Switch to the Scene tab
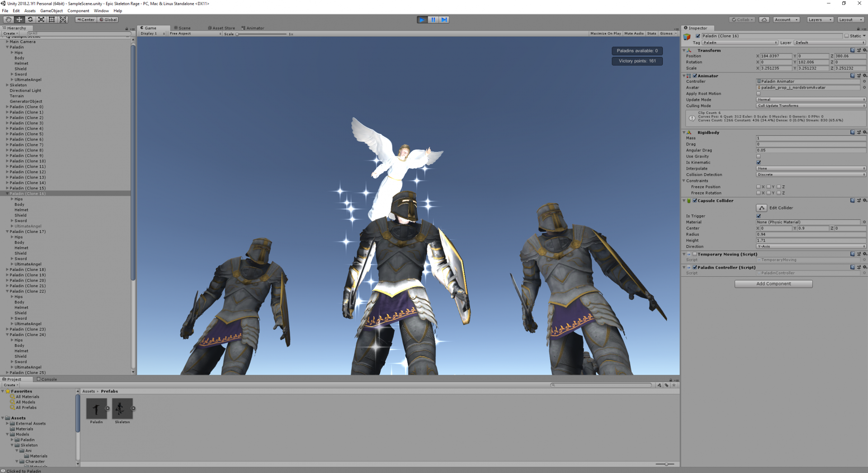The width and height of the screenshot is (868, 473). 183,28
